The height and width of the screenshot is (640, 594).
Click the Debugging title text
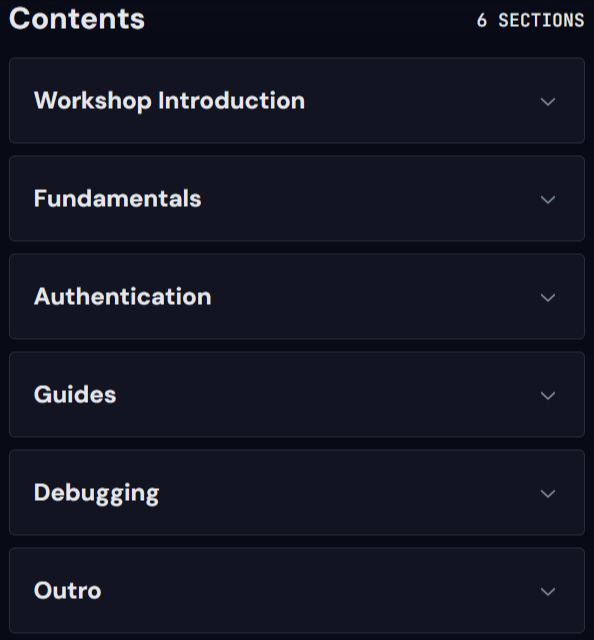(96, 493)
